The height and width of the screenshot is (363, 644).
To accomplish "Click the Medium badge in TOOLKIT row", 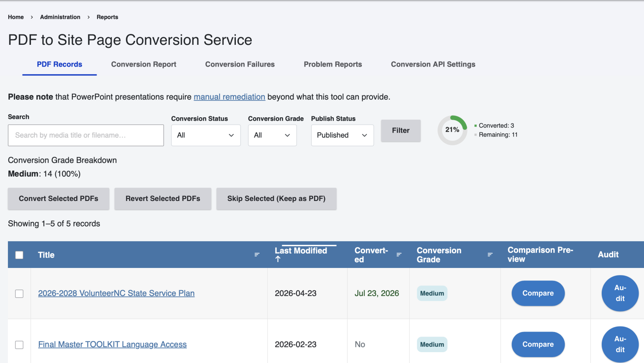I will coord(432,344).
